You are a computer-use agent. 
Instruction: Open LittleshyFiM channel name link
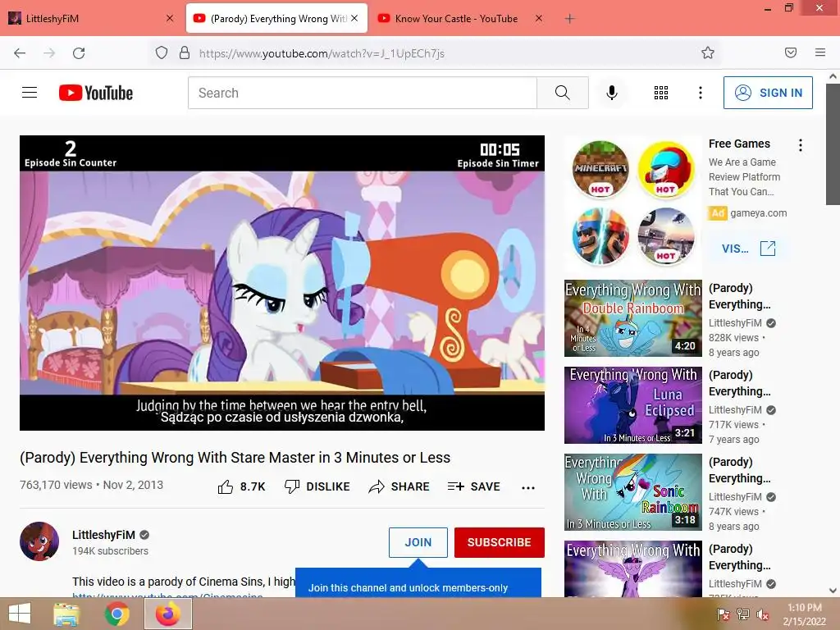pyautogui.click(x=103, y=535)
